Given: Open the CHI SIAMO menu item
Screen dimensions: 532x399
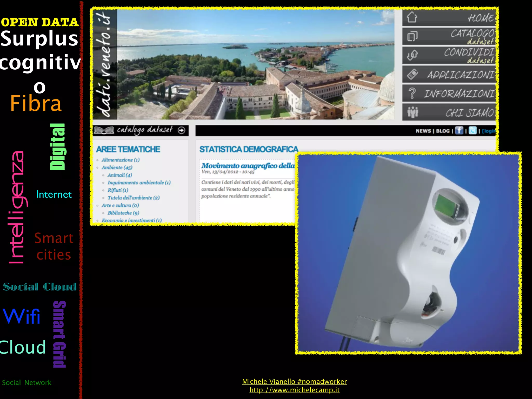Looking at the screenshot, I should pos(449,112).
